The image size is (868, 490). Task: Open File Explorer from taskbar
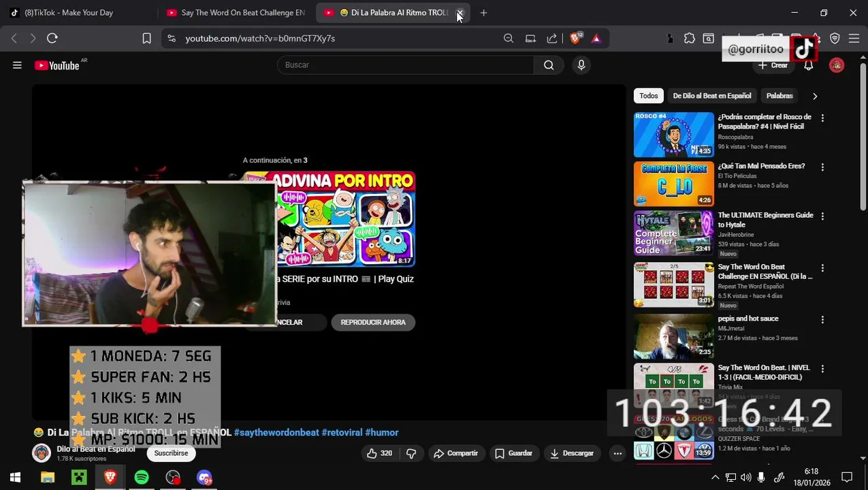point(48,478)
